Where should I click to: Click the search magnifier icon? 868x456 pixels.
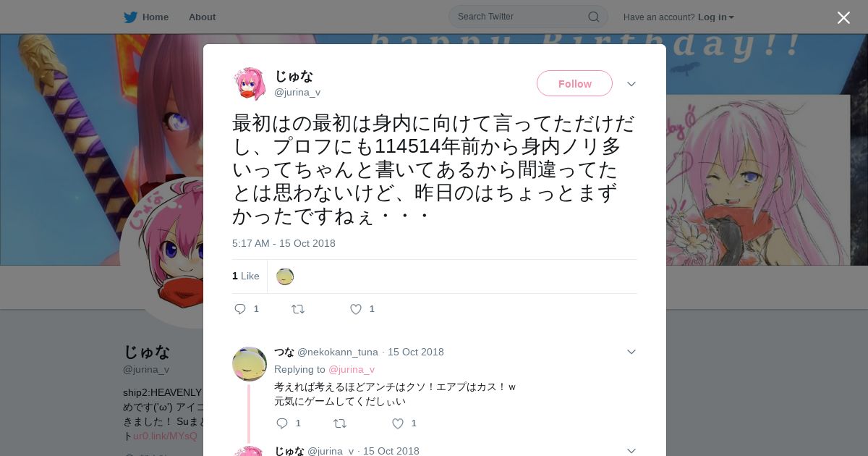click(593, 17)
